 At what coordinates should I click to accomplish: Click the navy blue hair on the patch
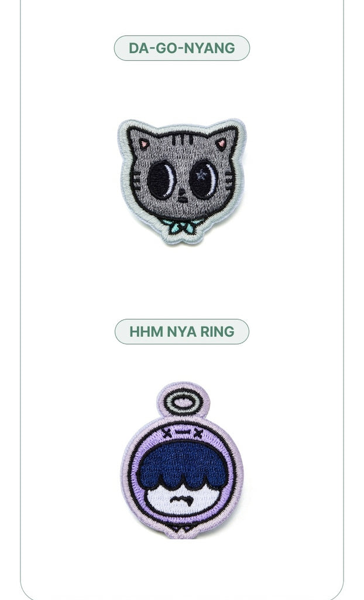point(182,464)
